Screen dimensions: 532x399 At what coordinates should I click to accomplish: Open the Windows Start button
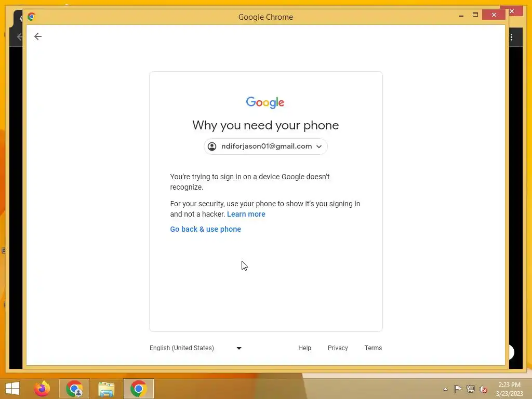[12, 389]
